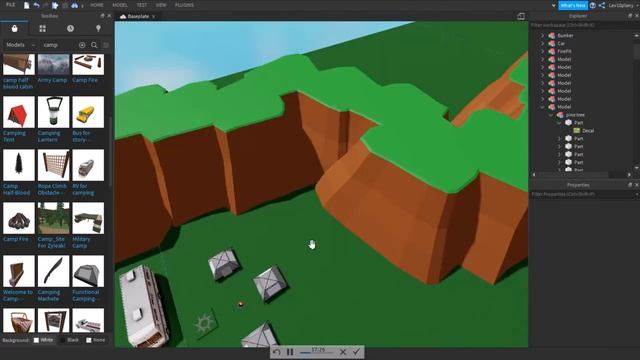Pause the recording playback

[290, 352]
